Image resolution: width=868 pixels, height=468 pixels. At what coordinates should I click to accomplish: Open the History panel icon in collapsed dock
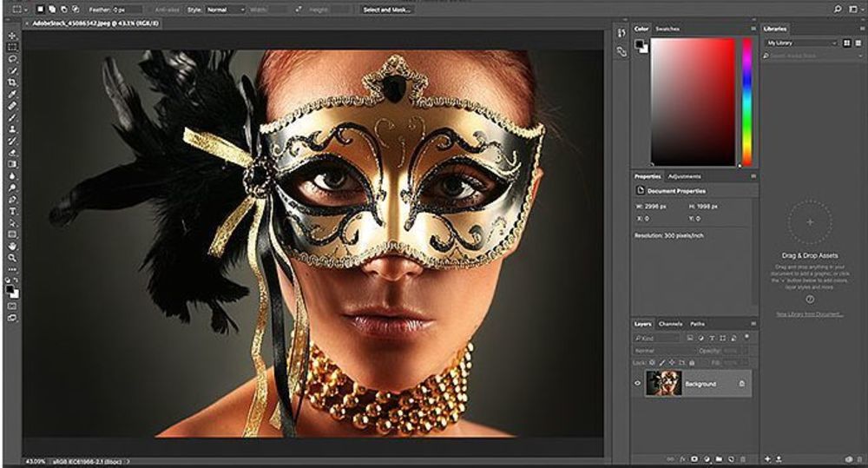pyautogui.click(x=621, y=33)
